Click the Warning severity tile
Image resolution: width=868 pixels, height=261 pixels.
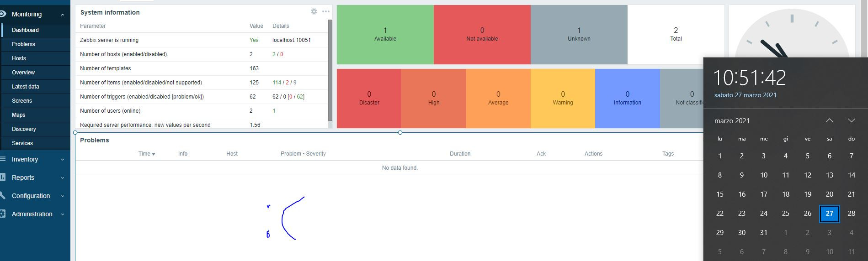[563, 99]
